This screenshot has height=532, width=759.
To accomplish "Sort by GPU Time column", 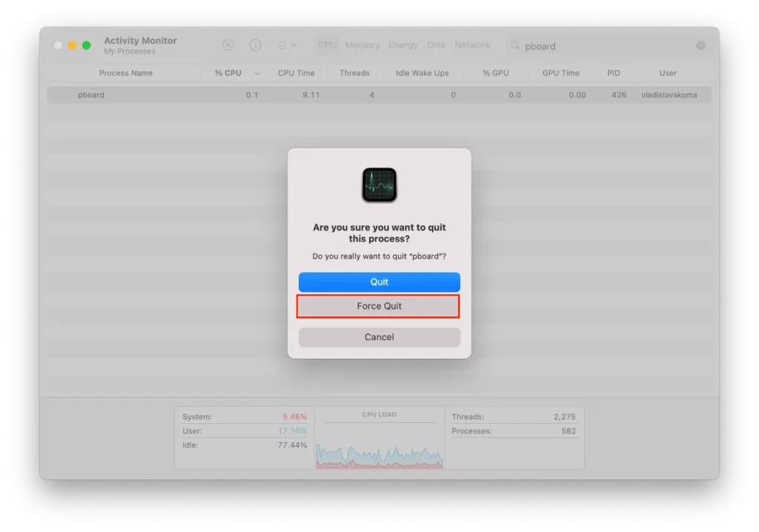I will 560,73.
